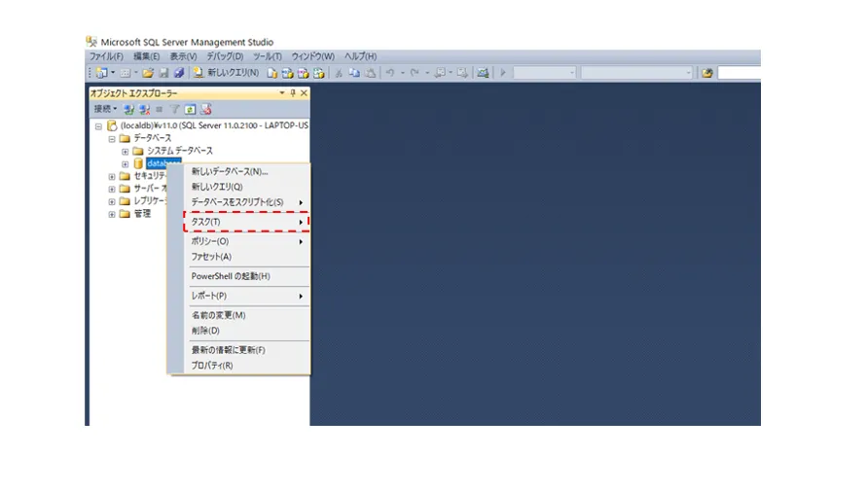This screenshot has height=494, width=868.
Task: Choose 新しいデータベース(N)... from context menu
Action: (x=230, y=171)
